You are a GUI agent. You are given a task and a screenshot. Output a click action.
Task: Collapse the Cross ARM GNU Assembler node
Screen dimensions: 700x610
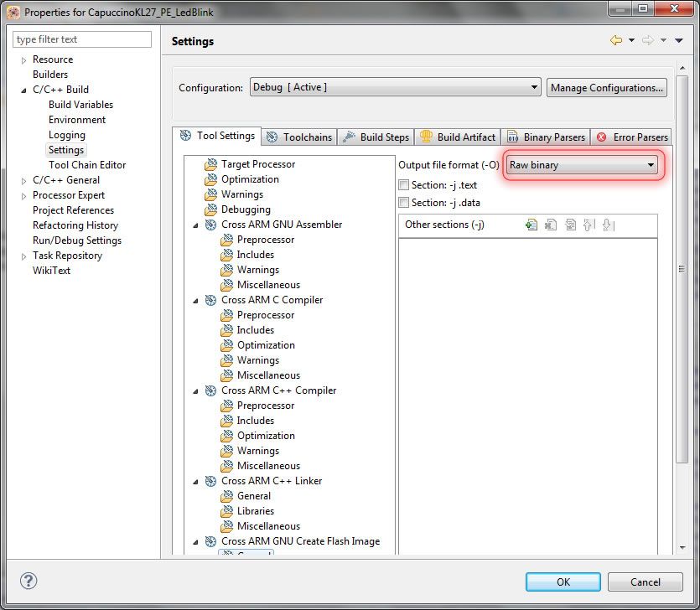coord(195,225)
